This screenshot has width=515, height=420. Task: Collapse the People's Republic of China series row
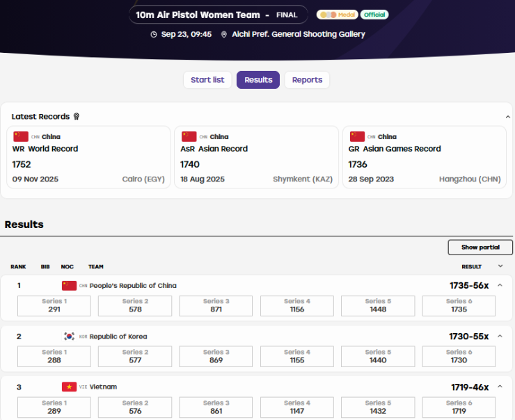500,285
